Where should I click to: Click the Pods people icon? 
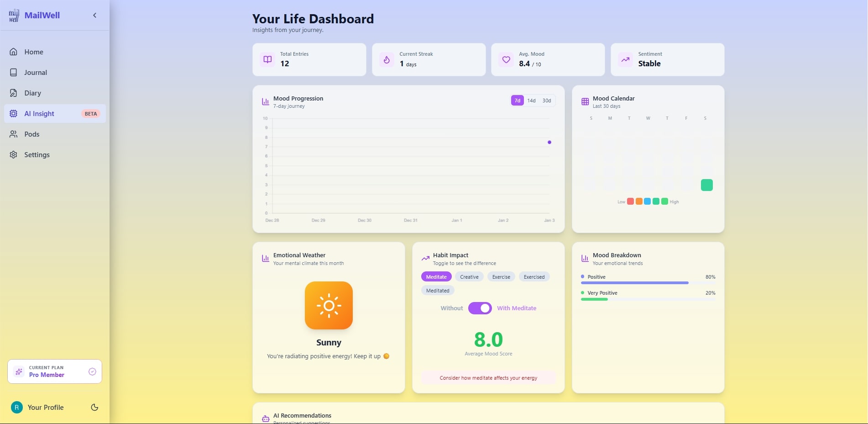14,134
